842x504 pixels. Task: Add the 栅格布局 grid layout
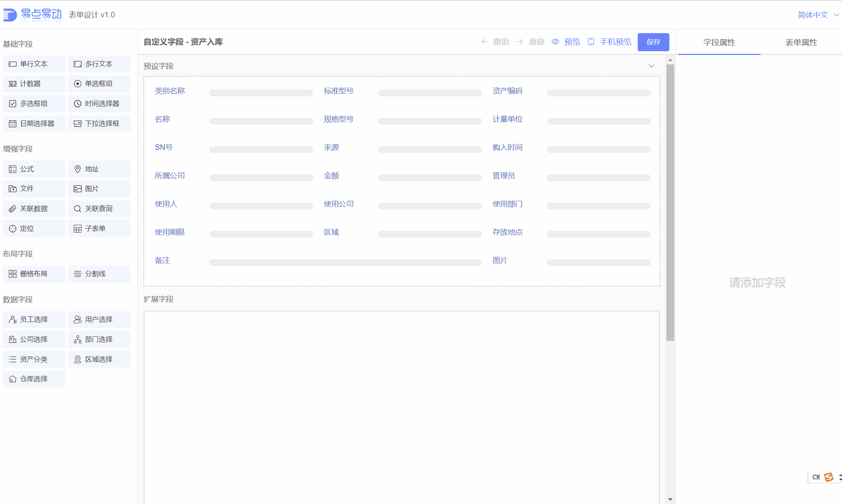(34, 274)
